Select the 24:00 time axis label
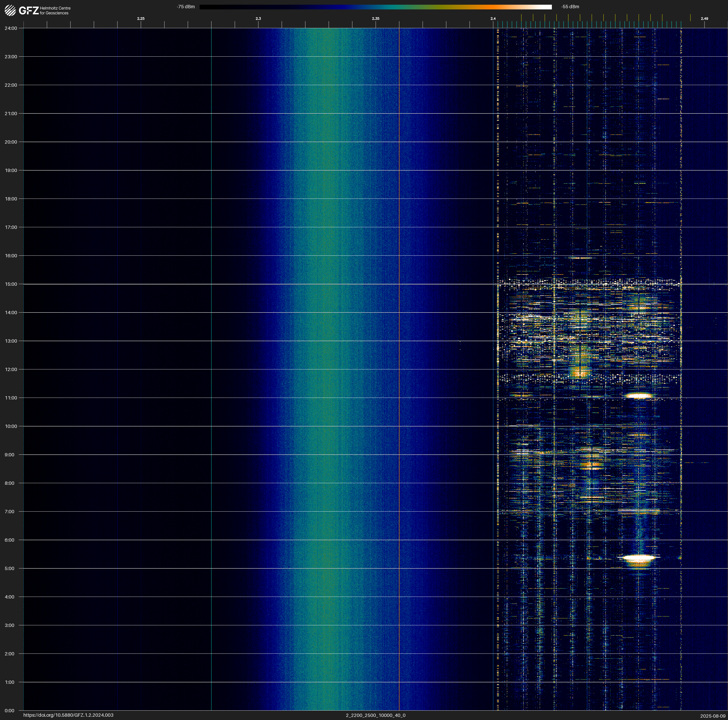This screenshot has height=720, width=728. click(11, 28)
